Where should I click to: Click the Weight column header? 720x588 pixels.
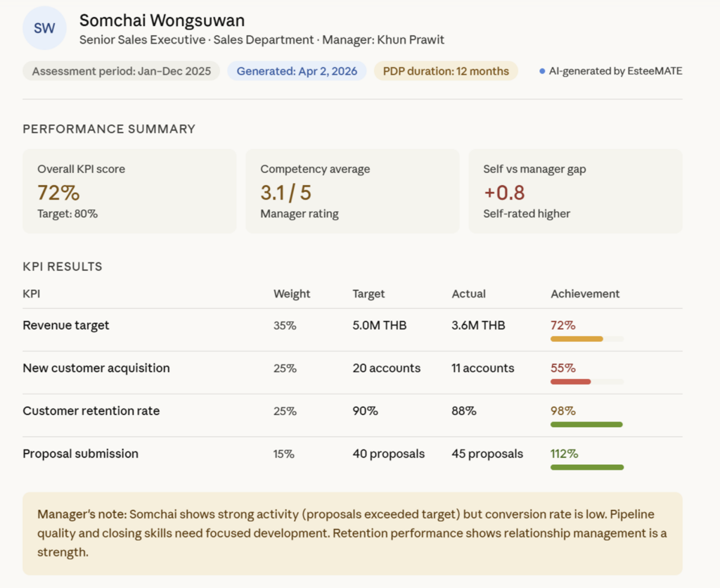292,294
